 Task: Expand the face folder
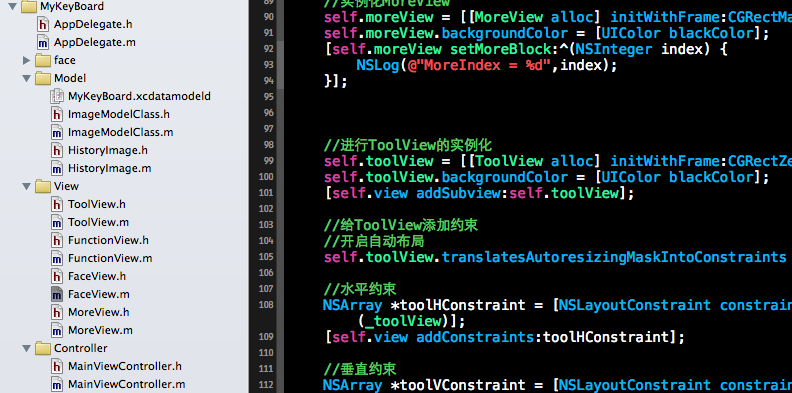(x=27, y=61)
